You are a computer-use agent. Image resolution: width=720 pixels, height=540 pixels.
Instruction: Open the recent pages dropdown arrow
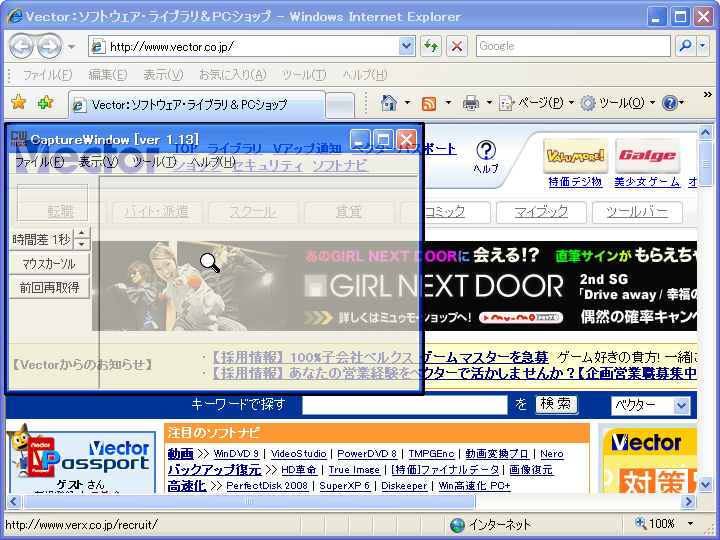[x=71, y=46]
